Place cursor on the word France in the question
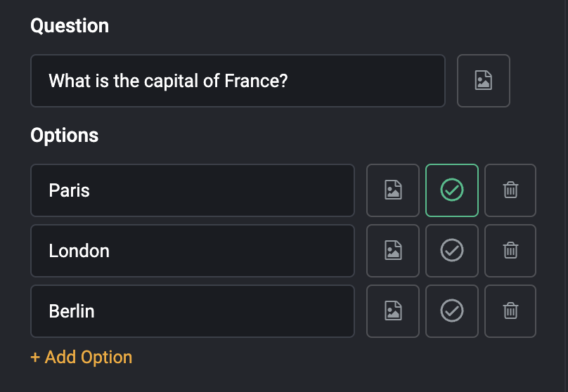Viewport: 568px width, 392px height. 256,81
